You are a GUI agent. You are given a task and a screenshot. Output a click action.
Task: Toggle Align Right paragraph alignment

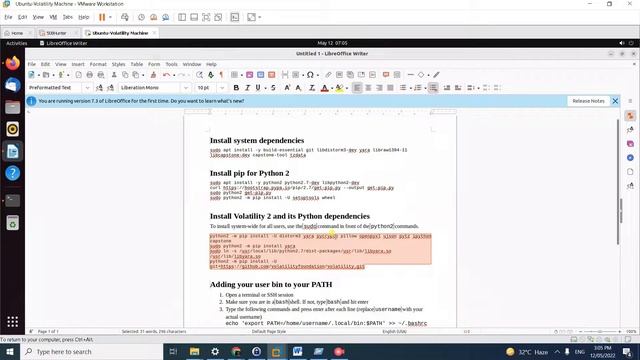coord(379,88)
